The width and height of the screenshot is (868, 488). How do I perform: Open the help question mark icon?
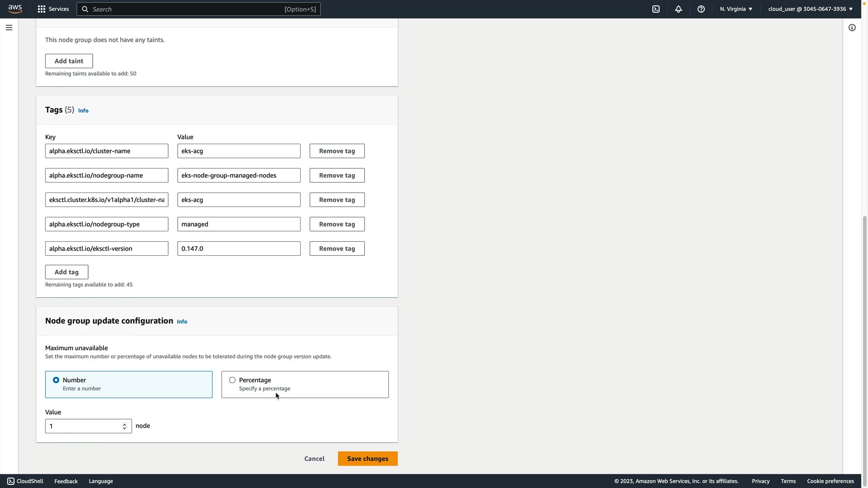(x=701, y=9)
